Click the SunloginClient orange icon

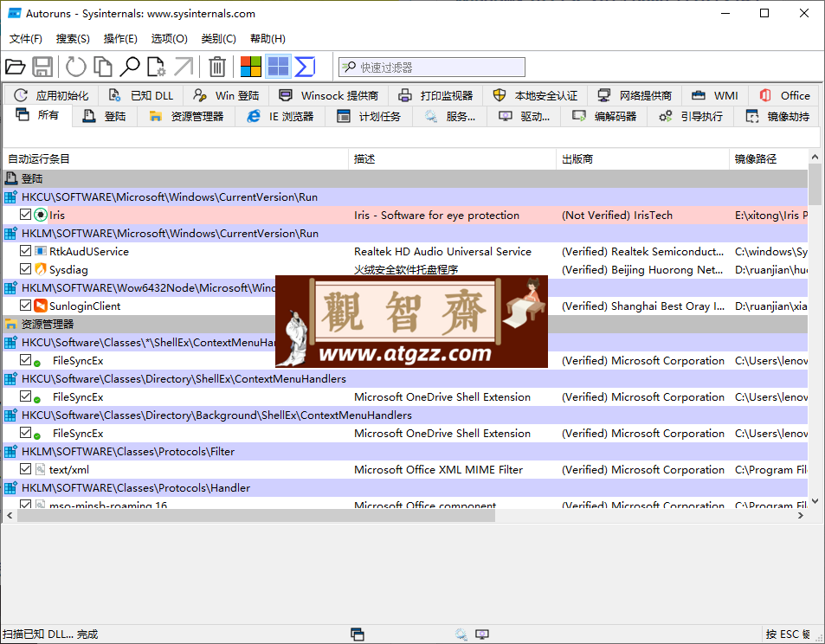pyautogui.click(x=41, y=306)
